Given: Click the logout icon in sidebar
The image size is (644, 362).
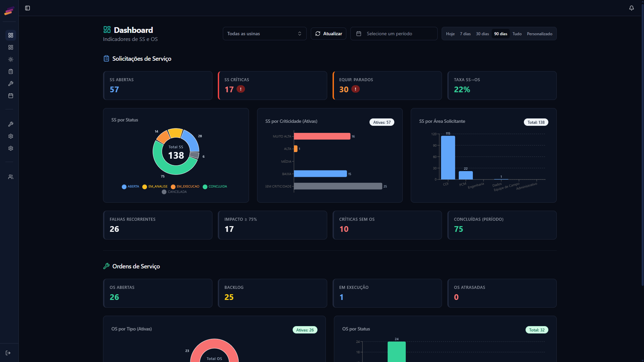Looking at the screenshot, I should point(8,353).
